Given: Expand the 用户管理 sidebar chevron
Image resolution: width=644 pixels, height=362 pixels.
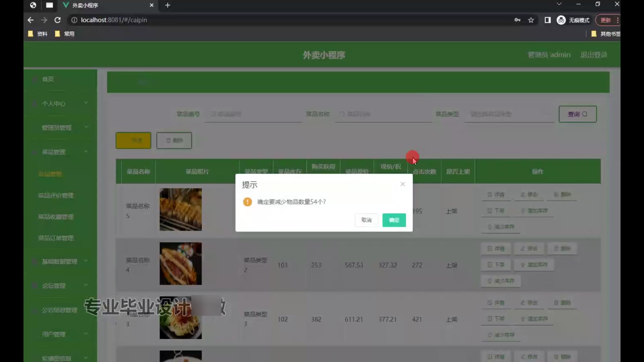Looking at the screenshot, I should coord(86,334).
